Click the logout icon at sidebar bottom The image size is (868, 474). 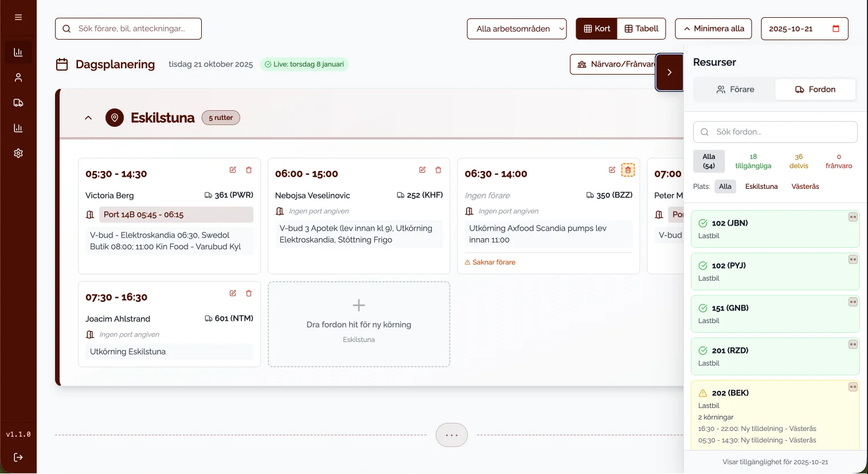[18, 457]
